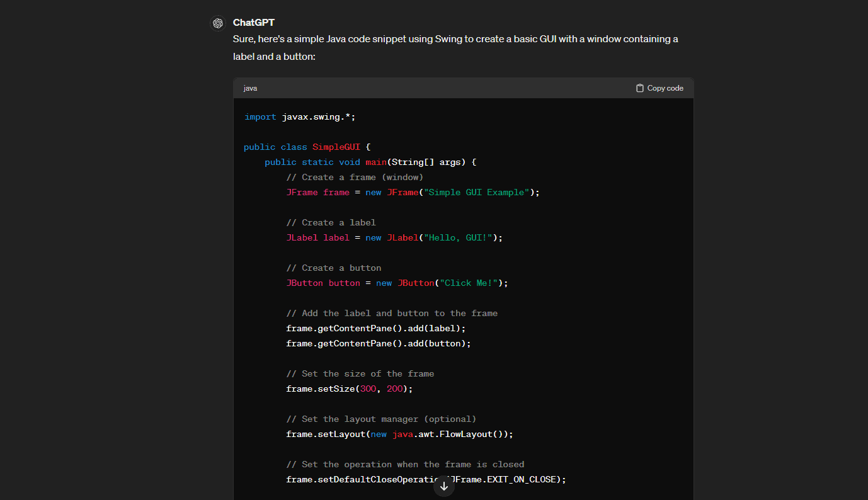The height and width of the screenshot is (500, 868).
Task: Click the intro sentence starting with "Sure, here's"
Action: [x=455, y=40]
